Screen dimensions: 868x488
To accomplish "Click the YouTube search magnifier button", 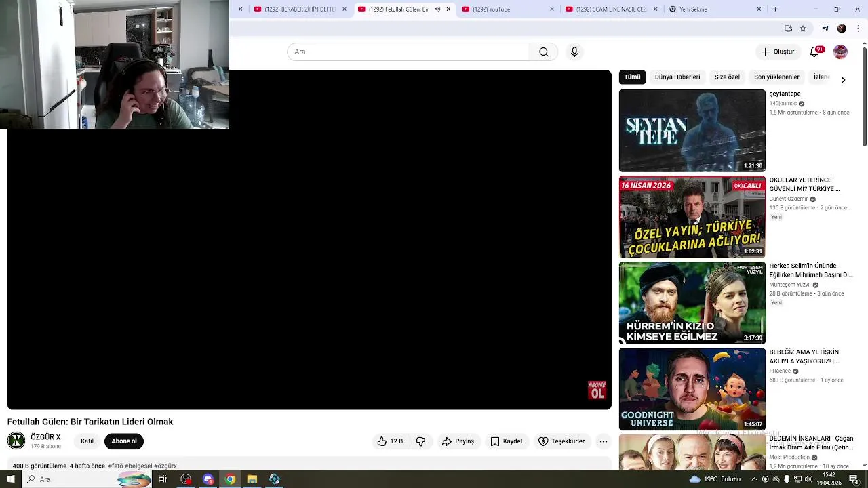I will click(x=544, y=52).
